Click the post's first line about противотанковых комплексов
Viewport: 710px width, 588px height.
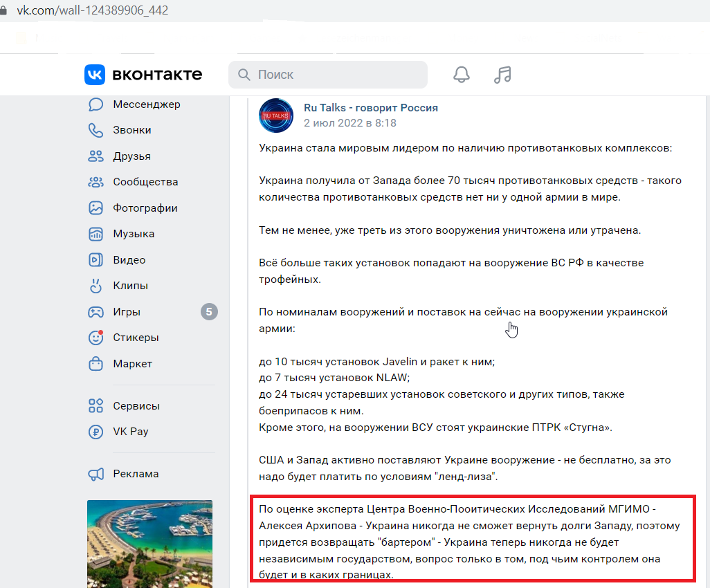(x=466, y=148)
